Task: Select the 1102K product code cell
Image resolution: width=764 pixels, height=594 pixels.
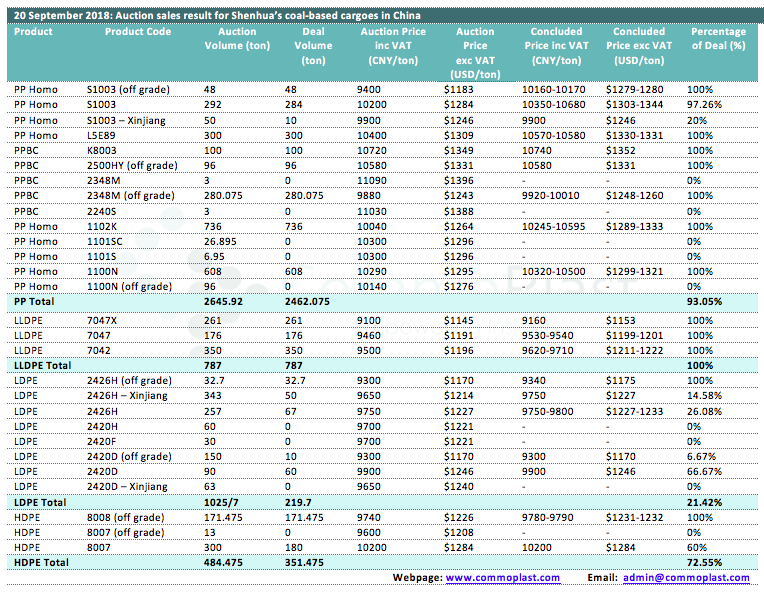Action: click(x=101, y=226)
